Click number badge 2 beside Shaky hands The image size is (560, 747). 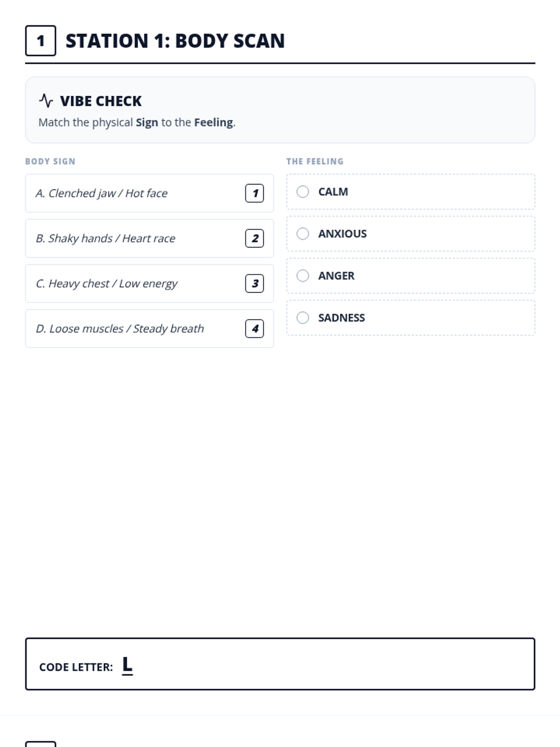coord(254,239)
